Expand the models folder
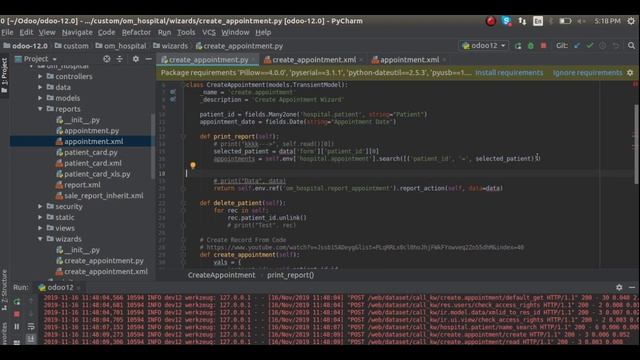 point(40,98)
